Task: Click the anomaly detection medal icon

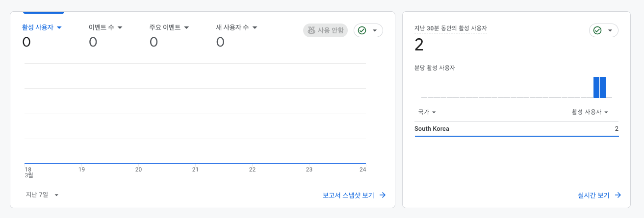Action: click(311, 30)
